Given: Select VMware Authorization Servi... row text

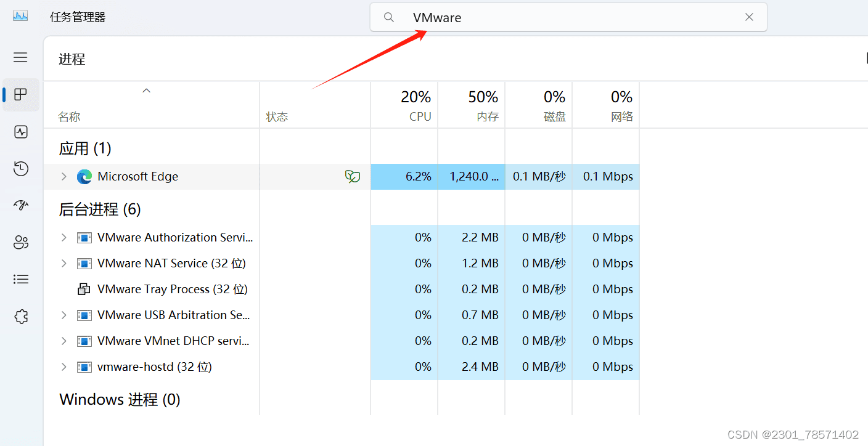Looking at the screenshot, I should pos(175,238).
